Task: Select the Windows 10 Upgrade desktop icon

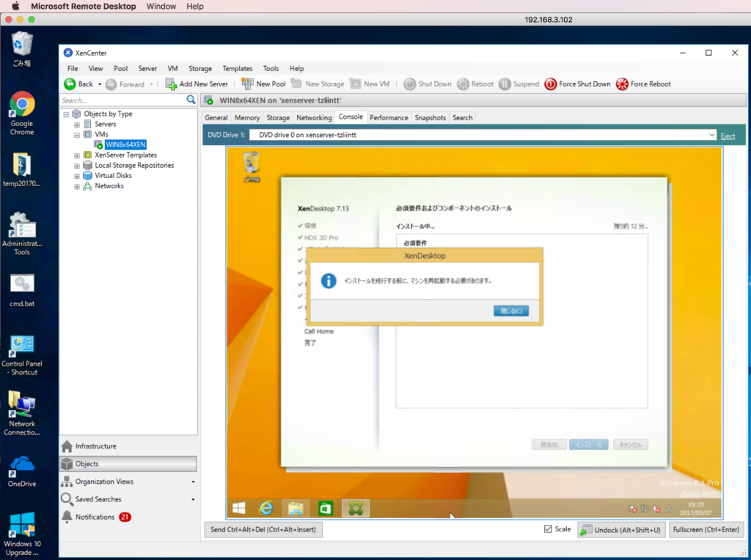Action: tap(22, 534)
